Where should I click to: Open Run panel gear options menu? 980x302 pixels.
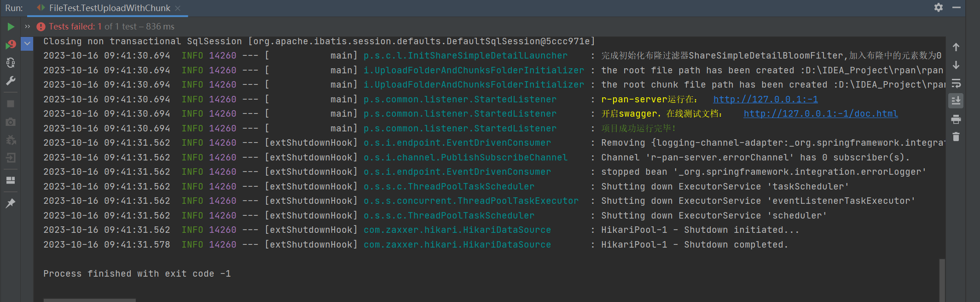[x=939, y=7]
